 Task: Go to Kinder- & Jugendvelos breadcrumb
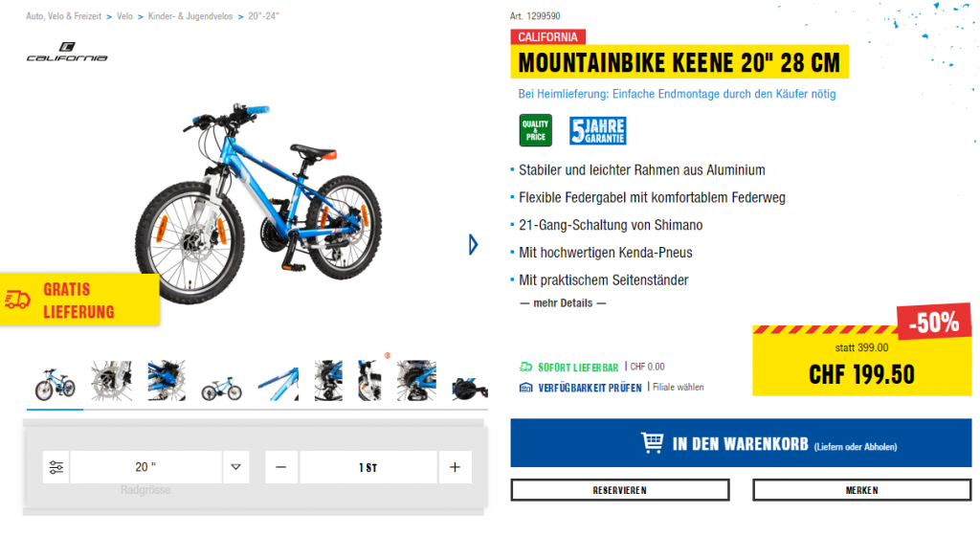click(x=190, y=16)
